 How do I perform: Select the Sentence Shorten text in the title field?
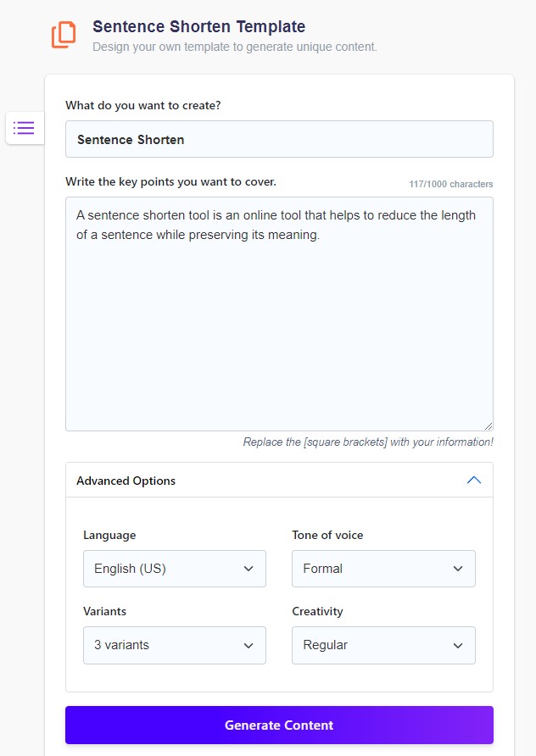coord(130,139)
